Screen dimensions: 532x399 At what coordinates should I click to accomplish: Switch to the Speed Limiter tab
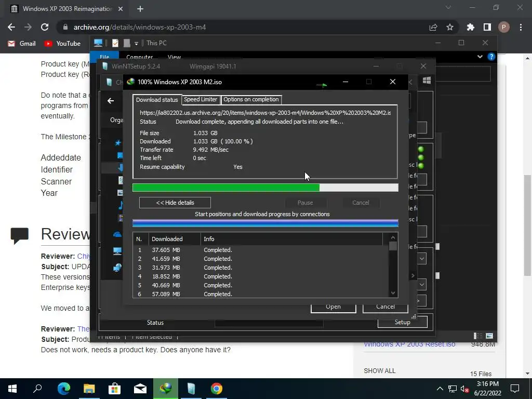point(200,99)
